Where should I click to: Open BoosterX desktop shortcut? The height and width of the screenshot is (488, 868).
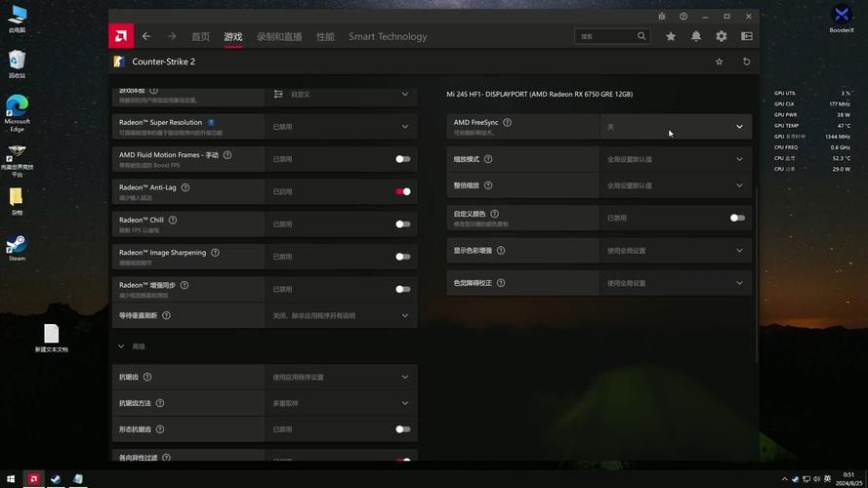[842, 19]
